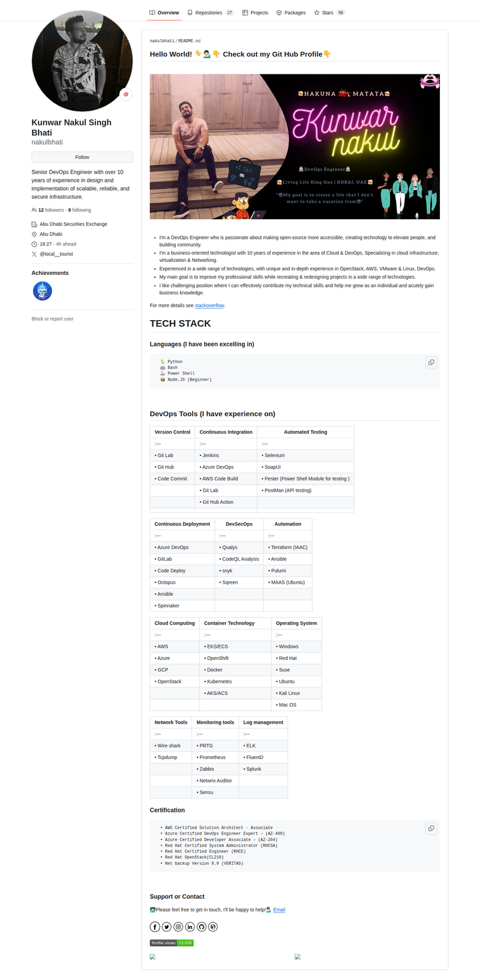Copy the Languages code block
480x980 pixels.
point(431,363)
